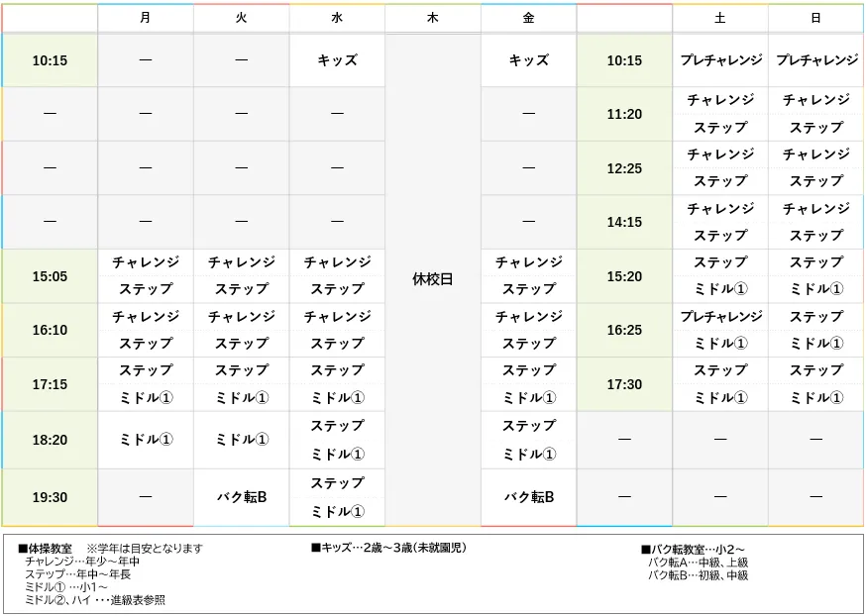866x616 pixels.
Task: Click the 水曜 10:15 キッズ cell
Action: [336, 59]
